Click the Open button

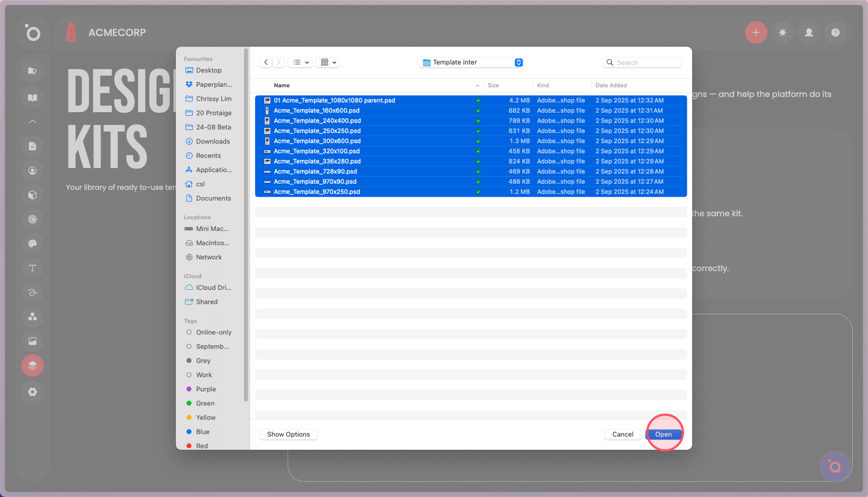pyautogui.click(x=663, y=434)
